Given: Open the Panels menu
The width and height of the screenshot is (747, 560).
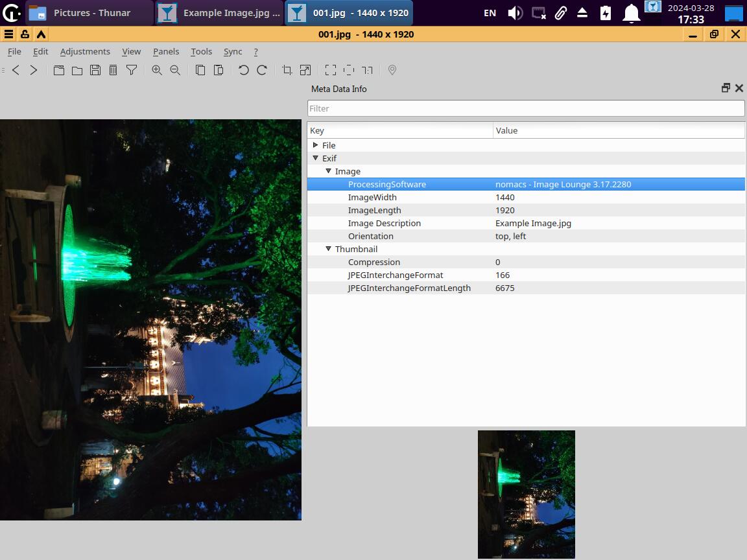Looking at the screenshot, I should coord(166,51).
